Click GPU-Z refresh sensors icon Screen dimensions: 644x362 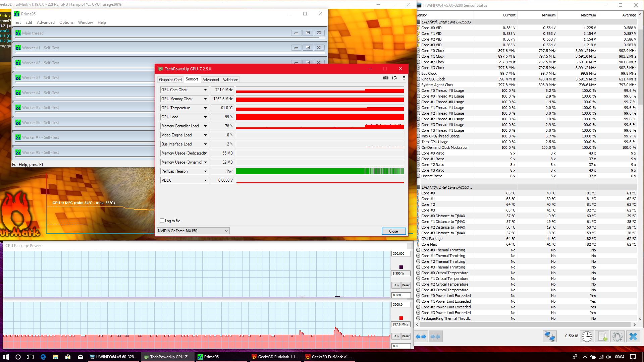(x=394, y=78)
